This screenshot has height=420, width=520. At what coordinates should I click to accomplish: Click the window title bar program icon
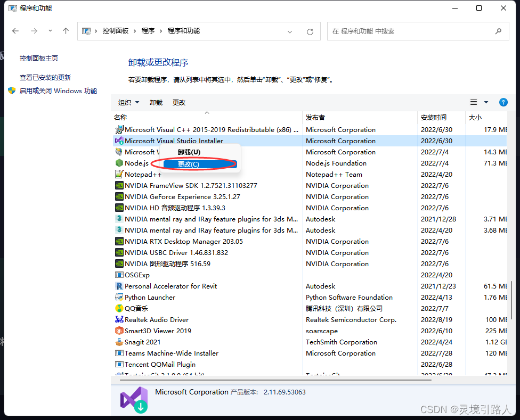point(13,8)
